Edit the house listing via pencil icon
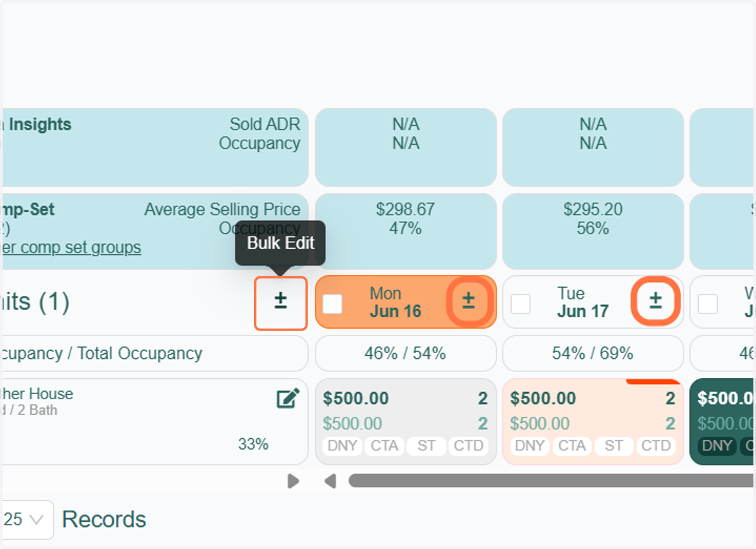 [x=288, y=398]
